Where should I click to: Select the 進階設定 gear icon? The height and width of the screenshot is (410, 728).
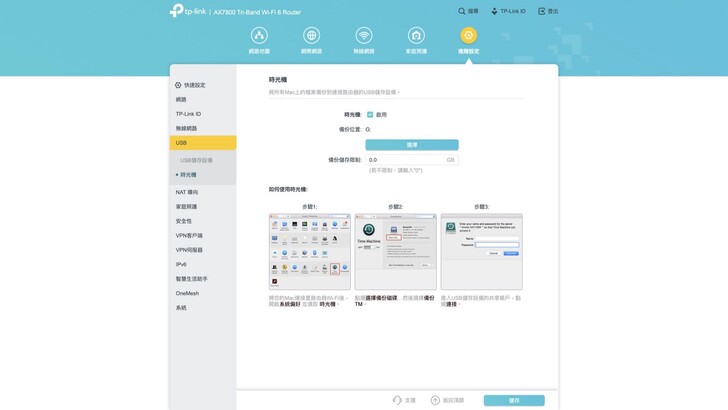tap(468, 36)
